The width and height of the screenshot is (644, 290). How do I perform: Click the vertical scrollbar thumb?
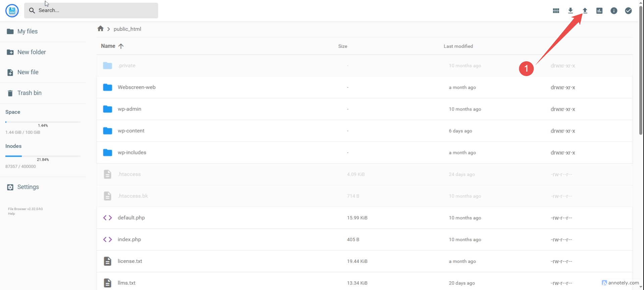[x=641, y=70]
